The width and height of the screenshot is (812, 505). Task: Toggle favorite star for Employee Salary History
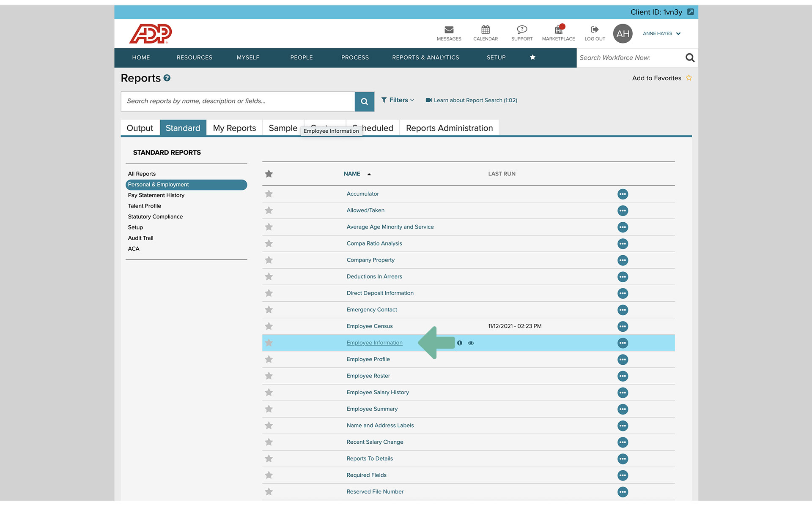click(x=269, y=393)
